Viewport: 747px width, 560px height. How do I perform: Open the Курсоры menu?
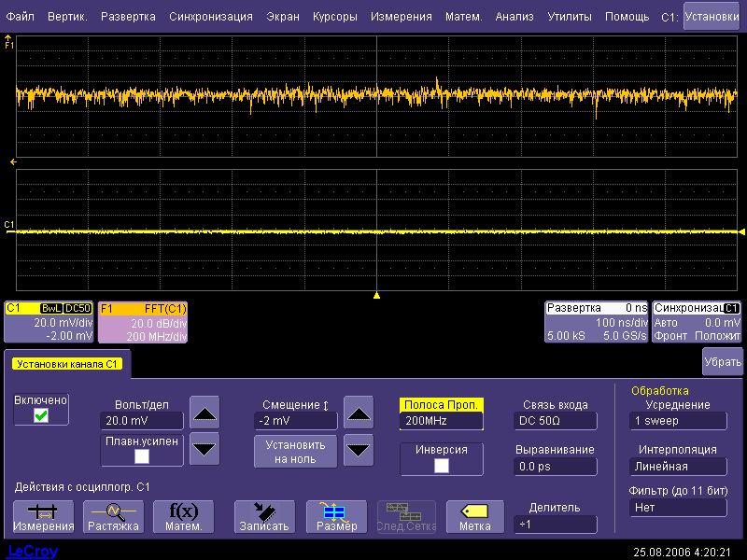click(x=334, y=17)
